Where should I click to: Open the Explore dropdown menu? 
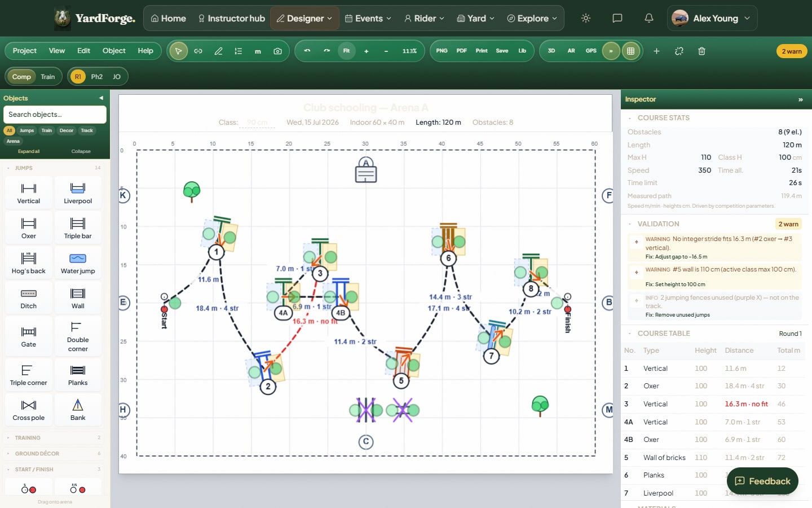[532, 18]
